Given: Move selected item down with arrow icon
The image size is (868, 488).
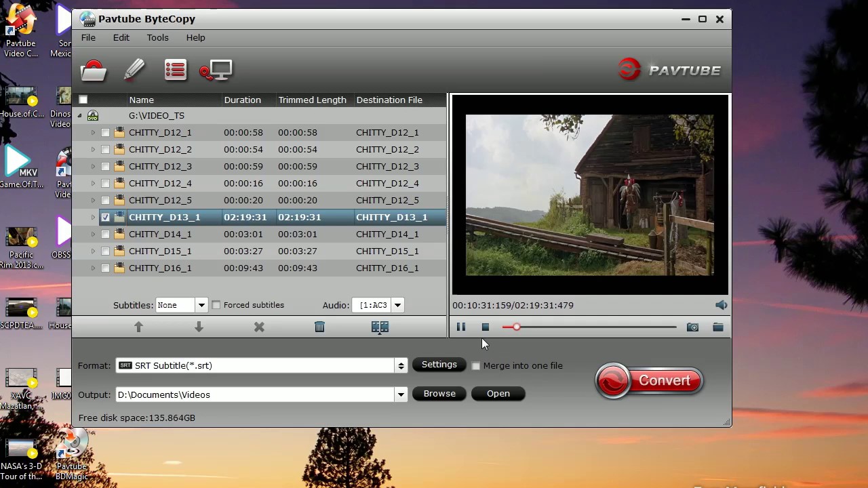Looking at the screenshot, I should (x=199, y=327).
